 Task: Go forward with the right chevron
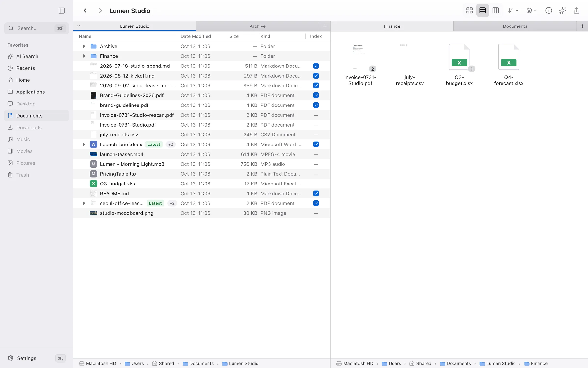pyautogui.click(x=100, y=11)
